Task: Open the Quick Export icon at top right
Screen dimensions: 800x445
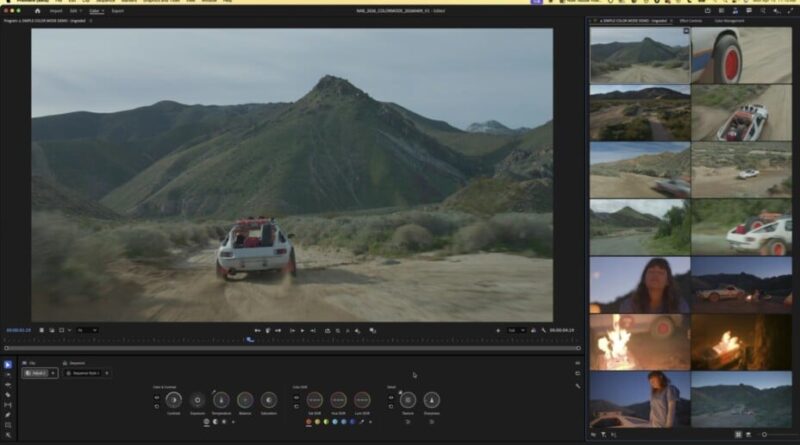Action: 708,11
